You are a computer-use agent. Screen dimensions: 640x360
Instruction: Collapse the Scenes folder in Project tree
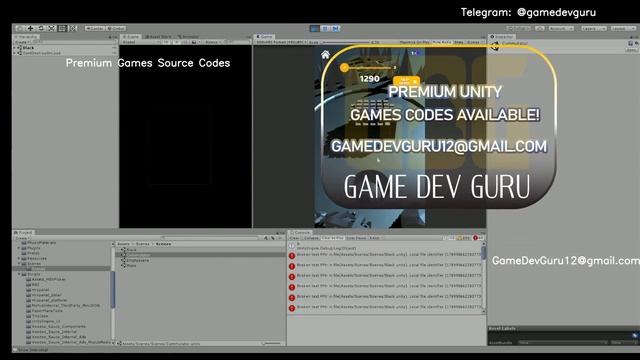pyautogui.click(x=19, y=264)
